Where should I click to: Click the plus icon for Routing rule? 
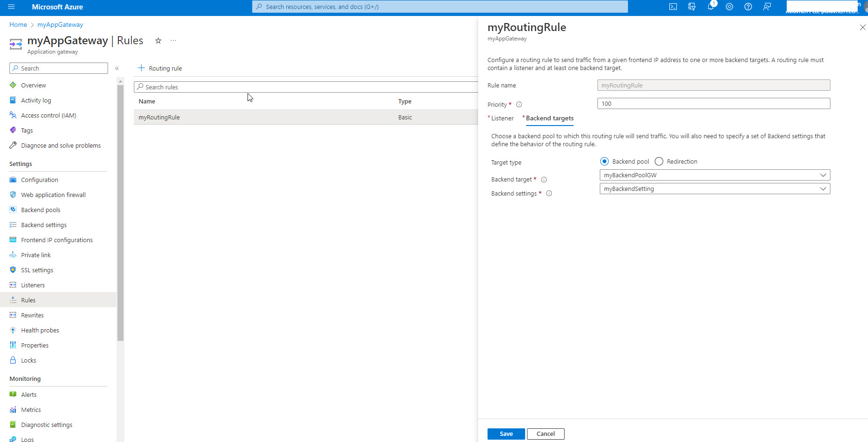[141, 68]
